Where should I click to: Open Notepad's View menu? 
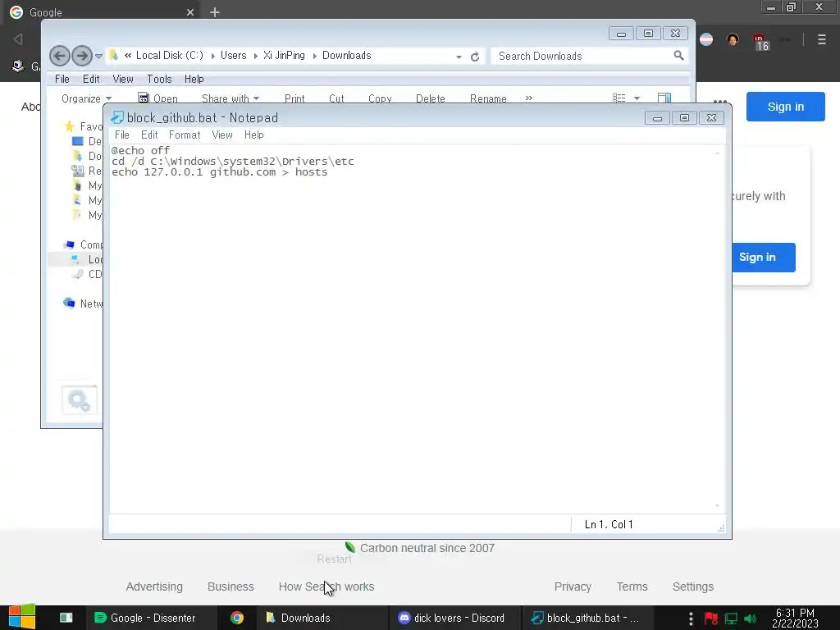(221, 135)
